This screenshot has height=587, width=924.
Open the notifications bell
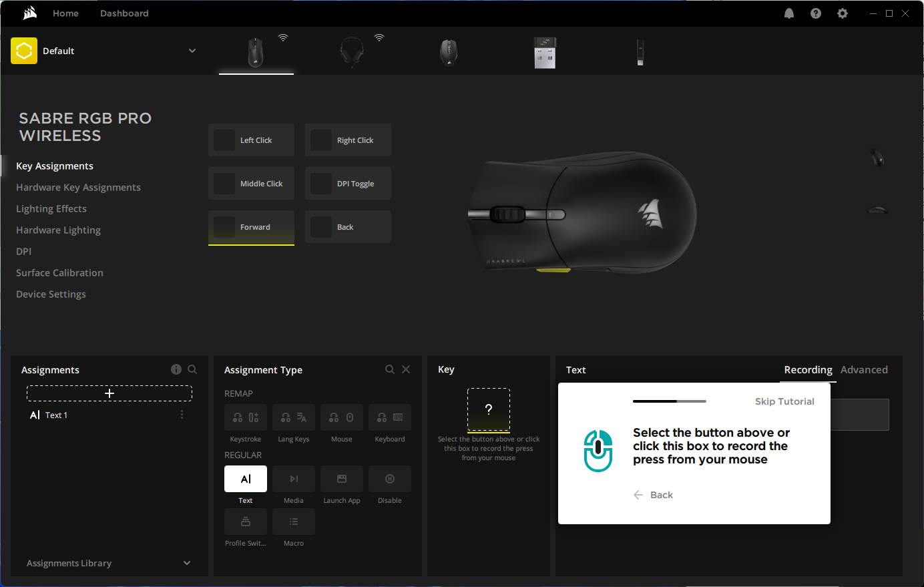(x=789, y=13)
